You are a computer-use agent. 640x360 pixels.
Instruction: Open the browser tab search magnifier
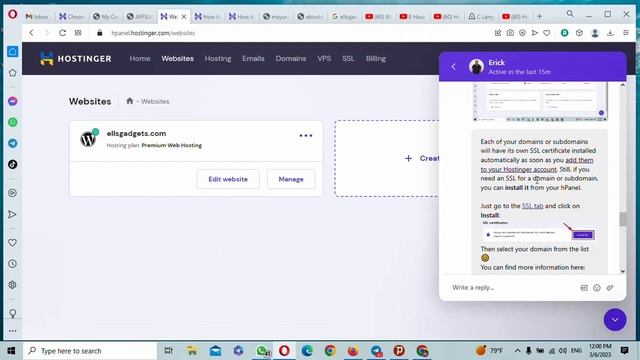click(570, 14)
